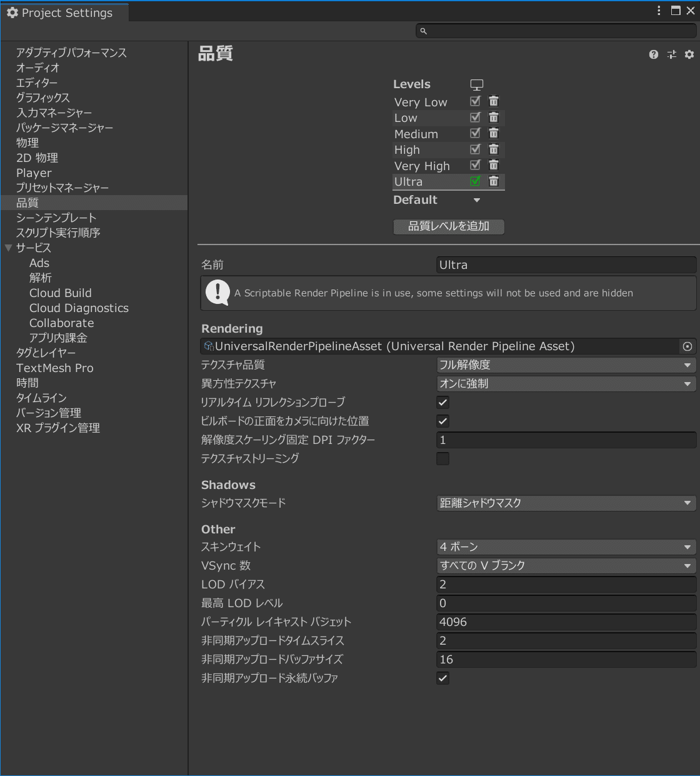
Task: Open the settings gear menu icon
Action: click(x=689, y=54)
